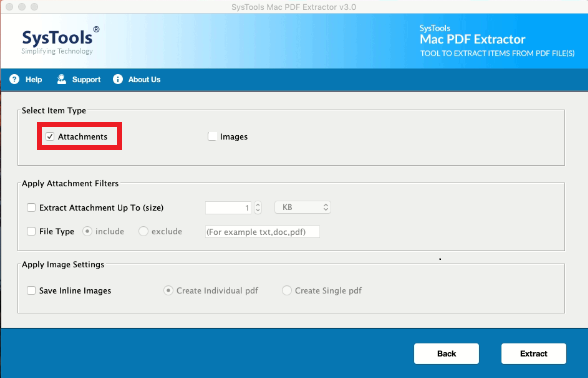Enable the File Type checkbox
The image size is (588, 378).
coord(32,231)
